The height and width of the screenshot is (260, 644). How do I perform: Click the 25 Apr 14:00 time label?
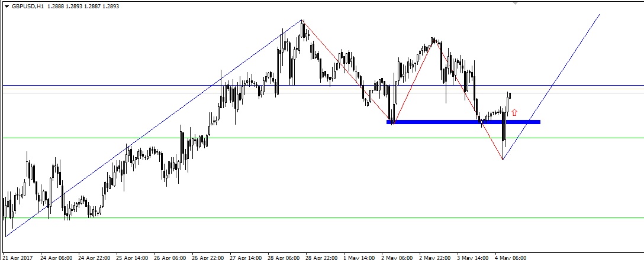132,257
